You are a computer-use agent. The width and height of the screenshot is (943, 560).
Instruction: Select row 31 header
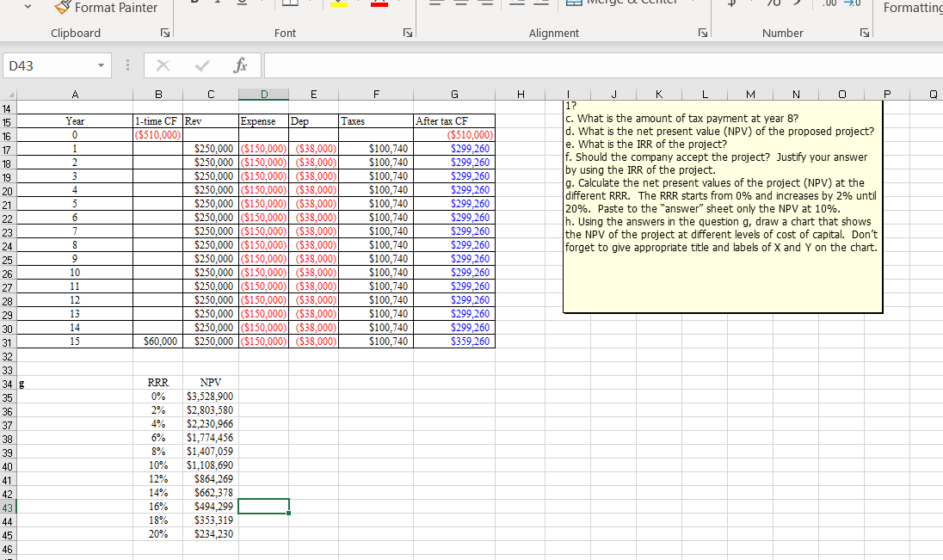(7, 343)
